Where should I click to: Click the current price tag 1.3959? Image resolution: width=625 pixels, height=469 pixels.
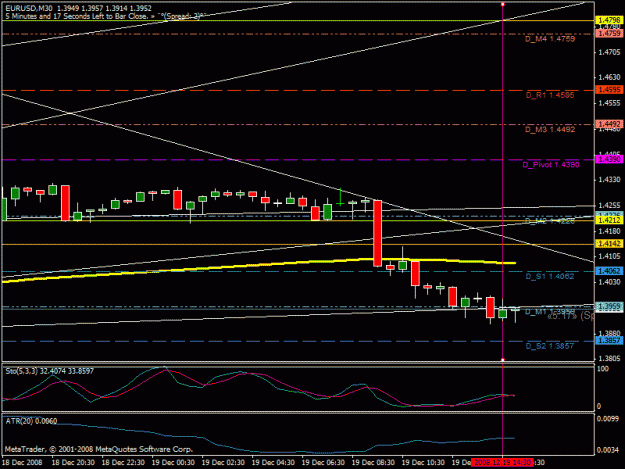click(609, 306)
